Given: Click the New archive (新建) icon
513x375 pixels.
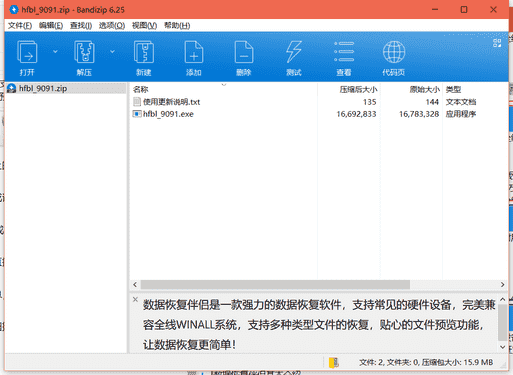Looking at the screenshot, I should pyautogui.click(x=144, y=52).
